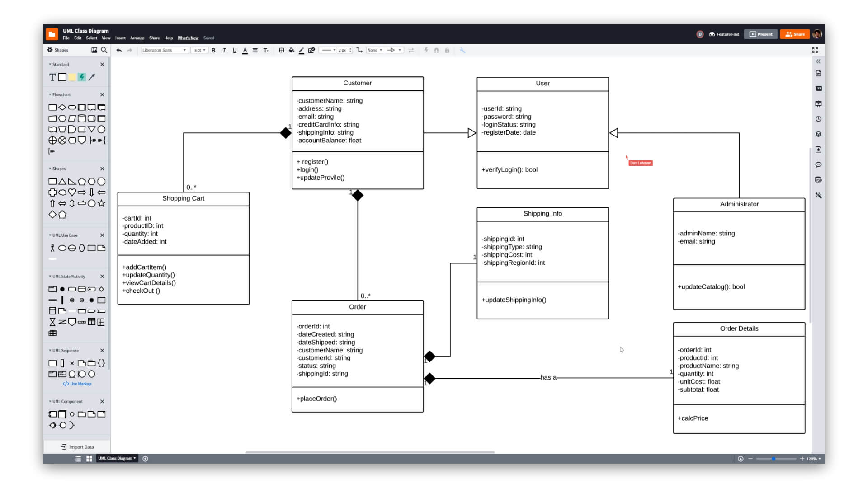Open the Insert menu

point(120,38)
